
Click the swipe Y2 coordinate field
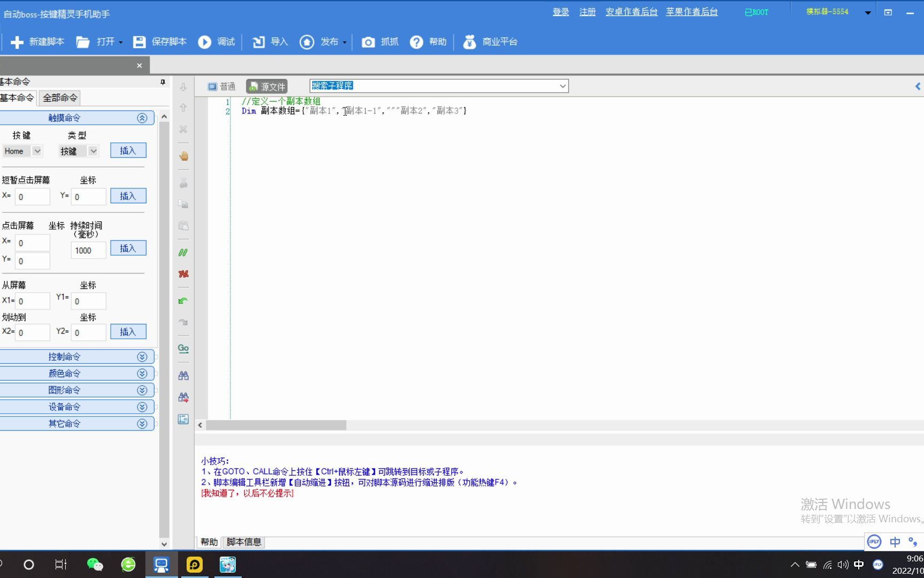[x=89, y=332]
